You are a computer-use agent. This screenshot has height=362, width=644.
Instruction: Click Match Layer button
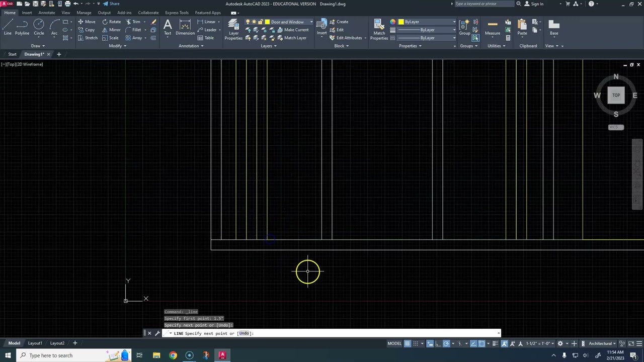pos(291,38)
